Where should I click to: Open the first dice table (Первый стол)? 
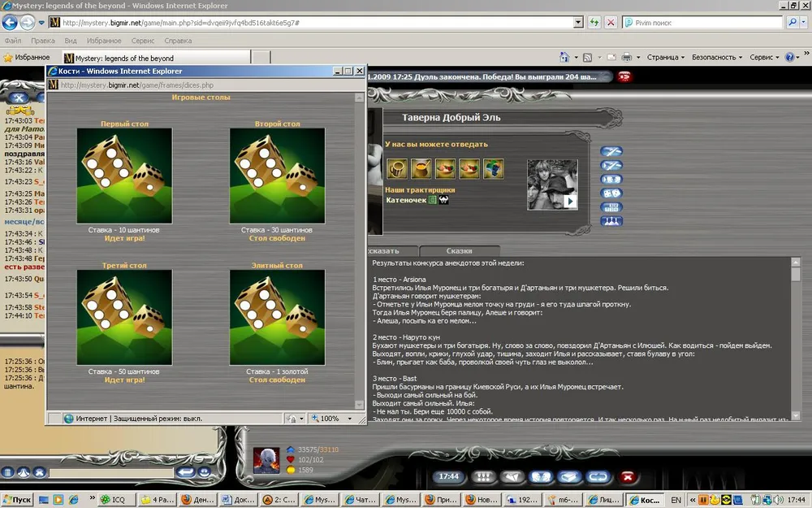click(124, 175)
